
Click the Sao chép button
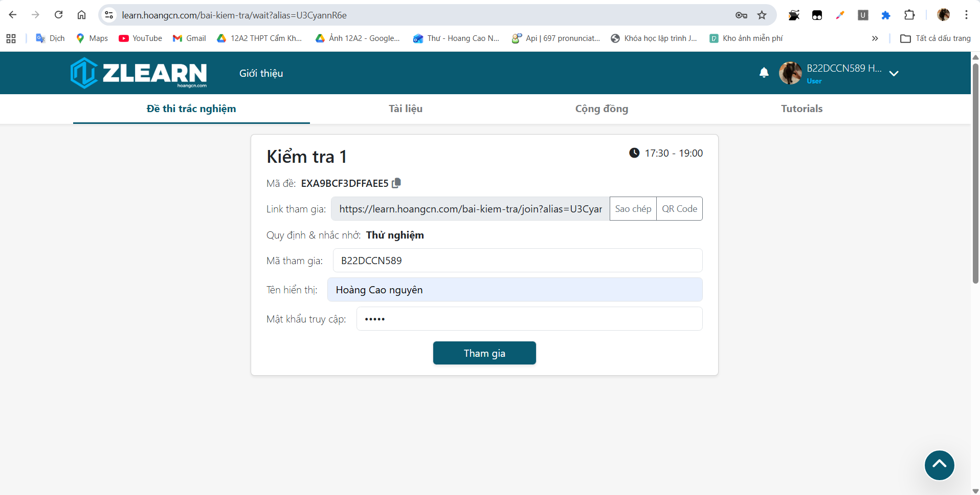(633, 209)
